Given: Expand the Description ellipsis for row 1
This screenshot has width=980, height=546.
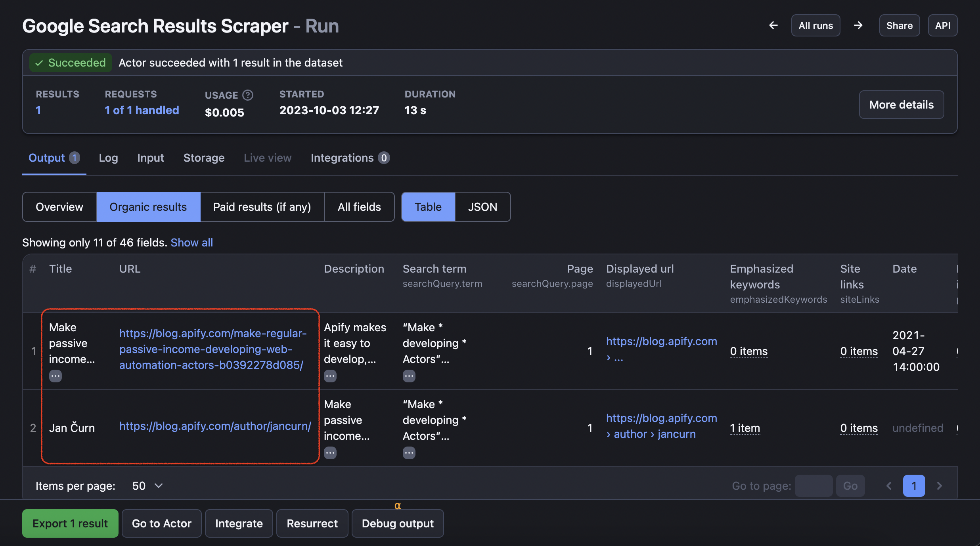Looking at the screenshot, I should pos(331,376).
